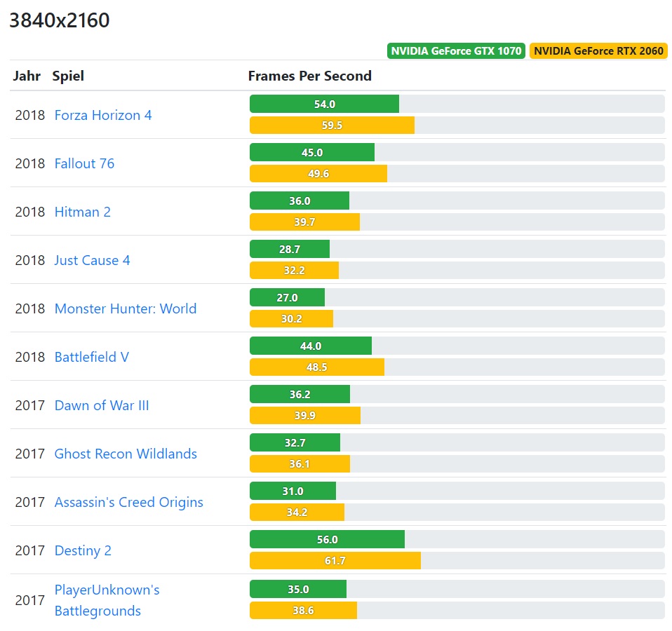Viewport: 672px width, 631px height.
Task: Click the green 44.0 bar for Battlefield V
Action: click(311, 346)
